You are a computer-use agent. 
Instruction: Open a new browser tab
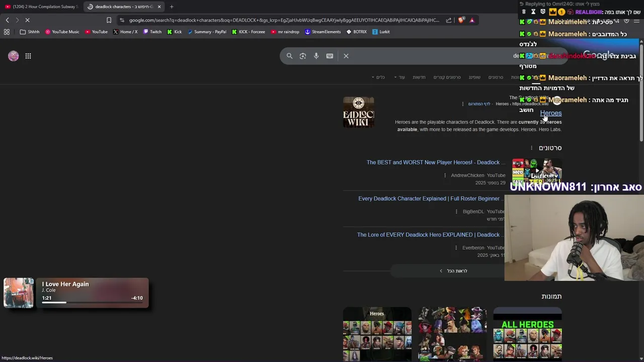pos(172,7)
